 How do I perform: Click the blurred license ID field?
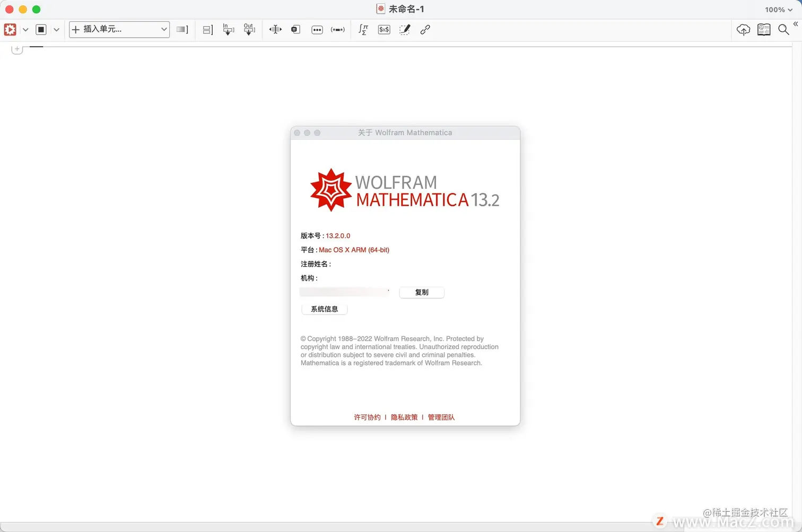345,292
